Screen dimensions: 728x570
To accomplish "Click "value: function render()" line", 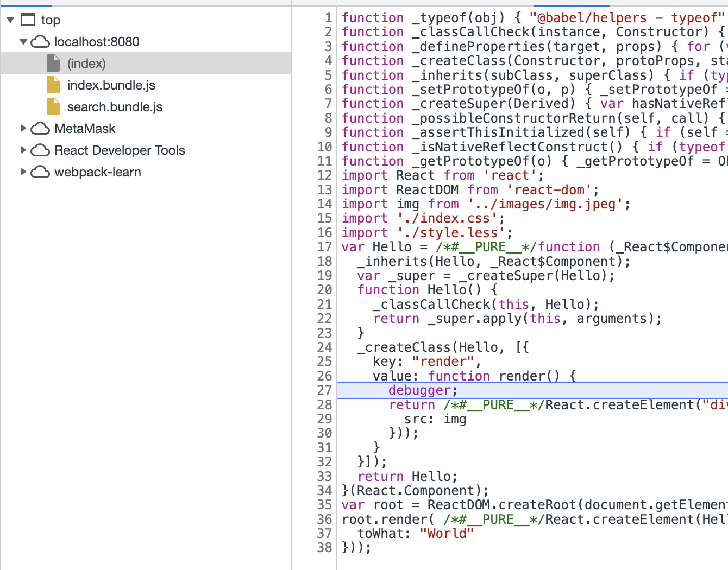I will [x=474, y=376].
